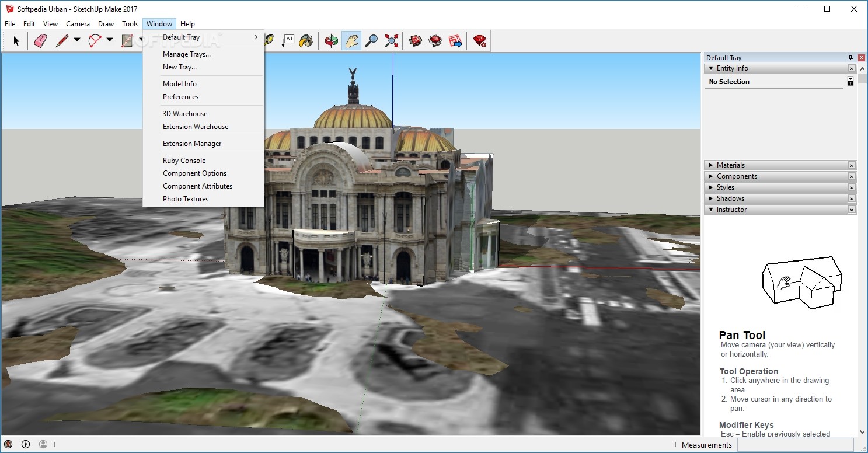Collapse the Entity Info panel

click(711, 68)
